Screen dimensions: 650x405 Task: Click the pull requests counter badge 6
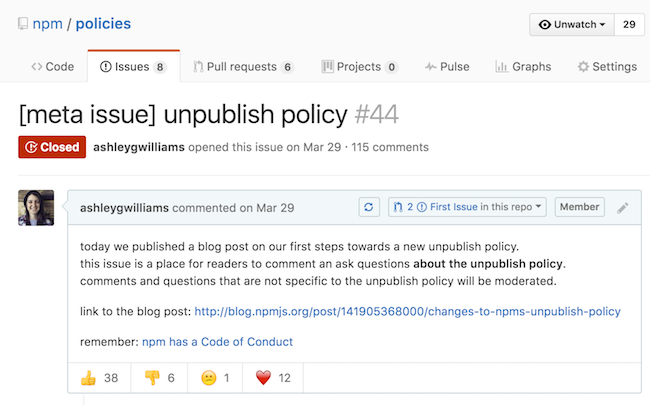[x=287, y=67]
